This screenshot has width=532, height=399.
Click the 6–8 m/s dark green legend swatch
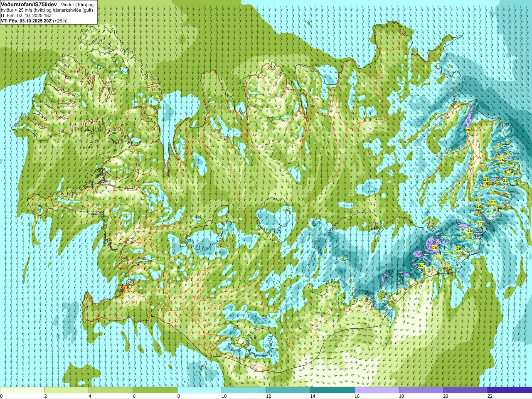(x=155, y=390)
